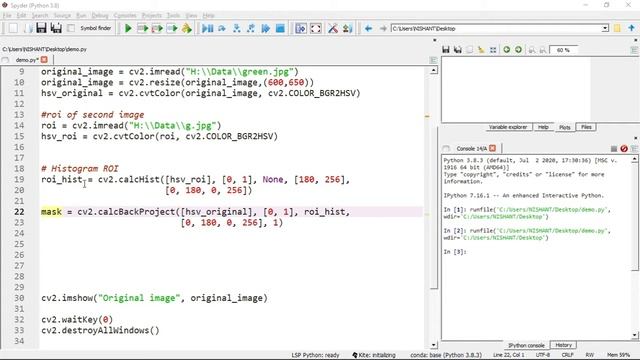This screenshot has width=640, height=360.
Task: Click the Previous plot green arrow
Action: coord(507,50)
